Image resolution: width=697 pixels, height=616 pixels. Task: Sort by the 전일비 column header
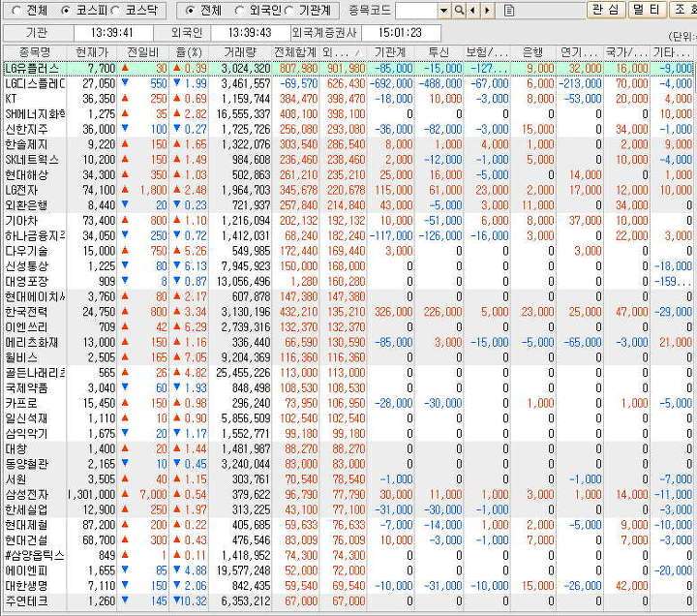[143, 52]
